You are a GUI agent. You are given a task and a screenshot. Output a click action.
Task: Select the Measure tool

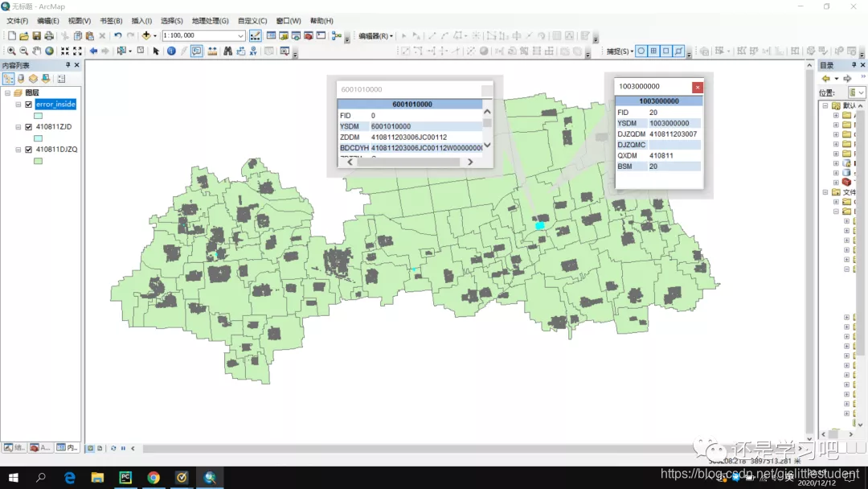click(x=212, y=51)
